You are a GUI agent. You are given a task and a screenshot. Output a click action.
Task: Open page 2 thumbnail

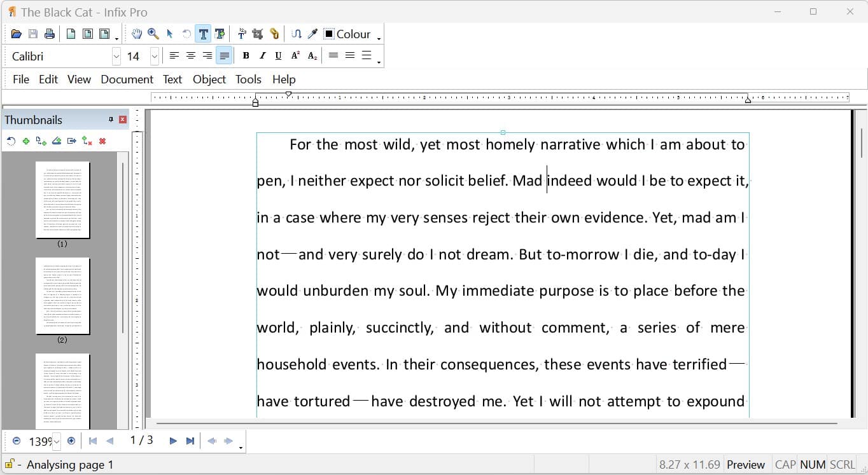(x=62, y=296)
